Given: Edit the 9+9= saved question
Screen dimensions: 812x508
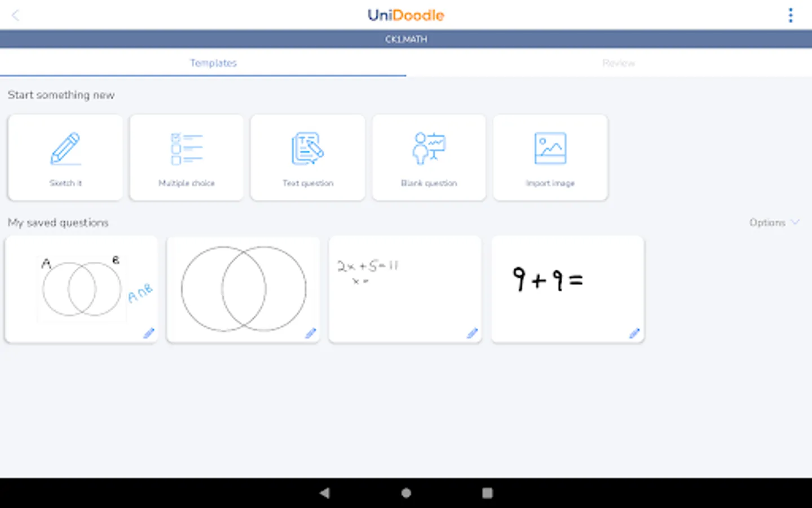Looking at the screenshot, I should coord(634,333).
